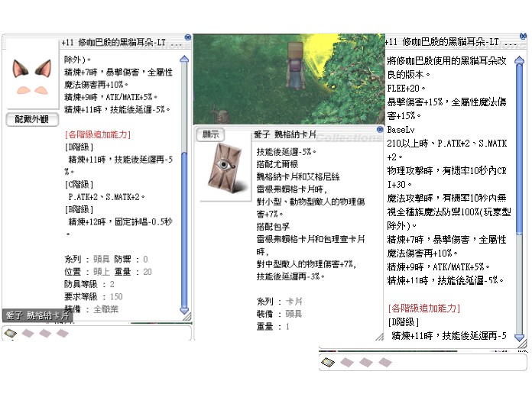
Task: Click the right window scrollbar thumb
Action: [x=519, y=149]
